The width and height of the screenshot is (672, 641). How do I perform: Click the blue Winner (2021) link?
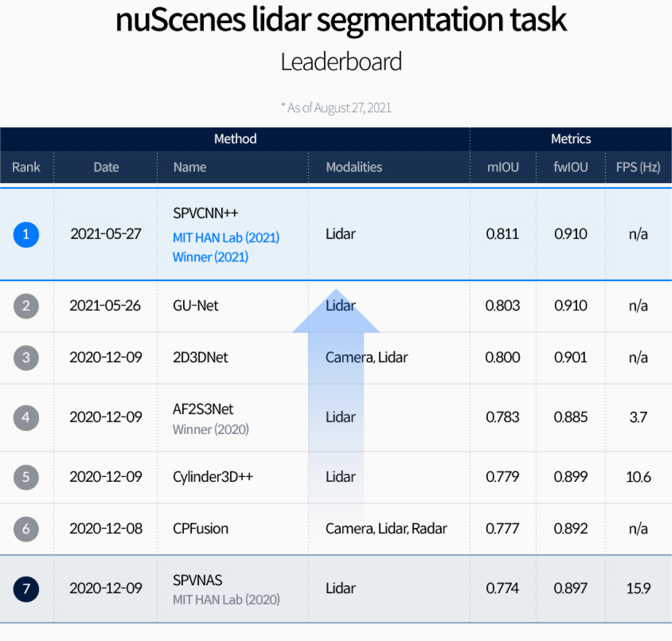[x=211, y=257]
